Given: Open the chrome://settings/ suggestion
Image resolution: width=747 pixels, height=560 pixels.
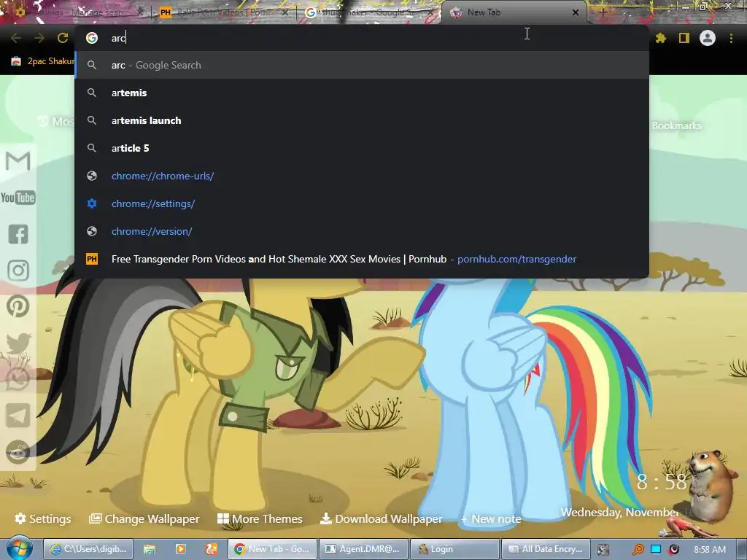Looking at the screenshot, I should pos(362,203).
